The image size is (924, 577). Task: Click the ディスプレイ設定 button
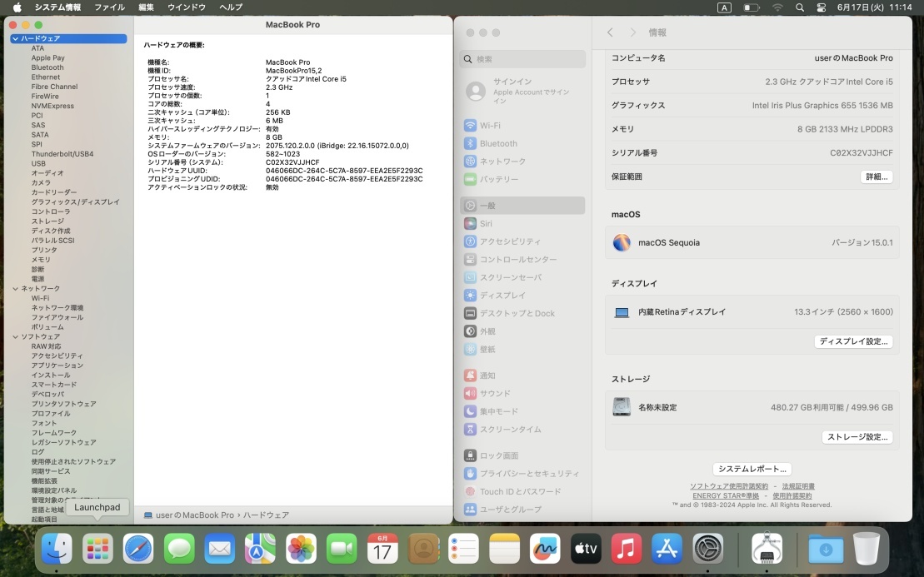point(853,341)
